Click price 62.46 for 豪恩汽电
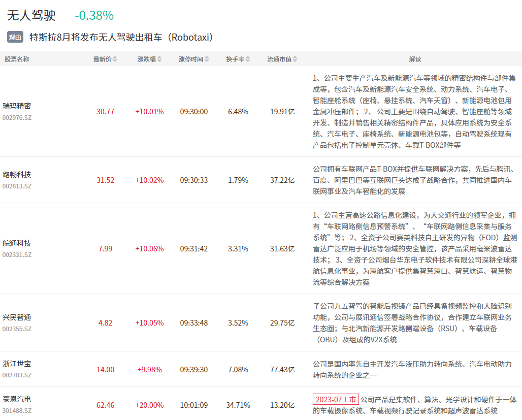 [x=105, y=405]
